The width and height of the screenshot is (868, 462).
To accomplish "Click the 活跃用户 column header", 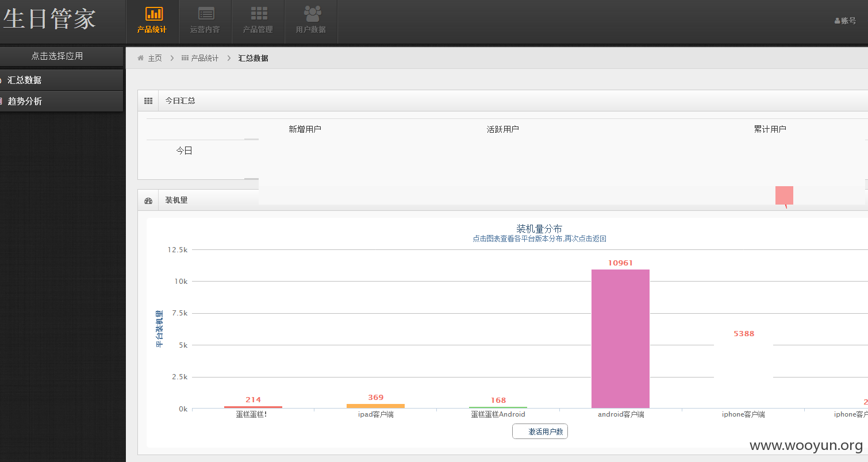I will pyautogui.click(x=503, y=129).
